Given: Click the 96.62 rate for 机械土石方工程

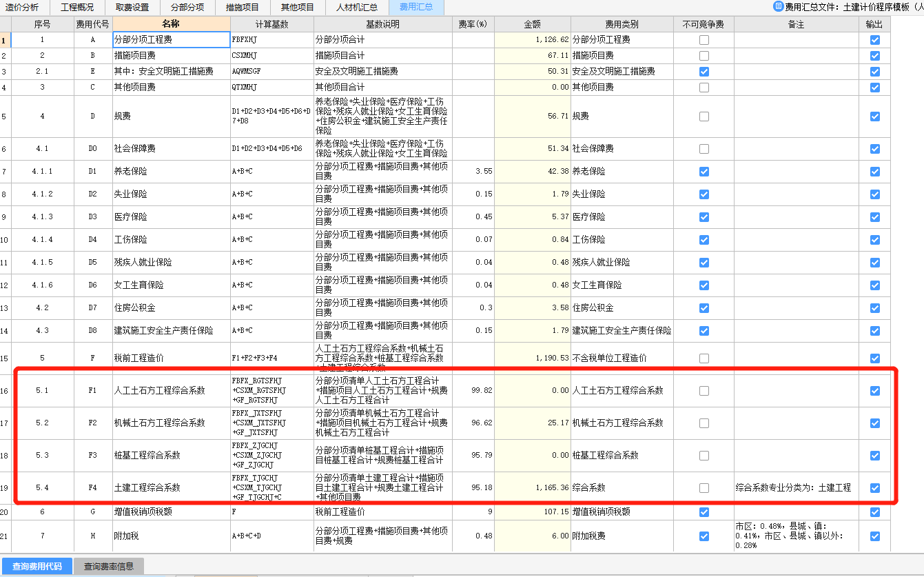Looking at the screenshot, I should pos(473,423).
